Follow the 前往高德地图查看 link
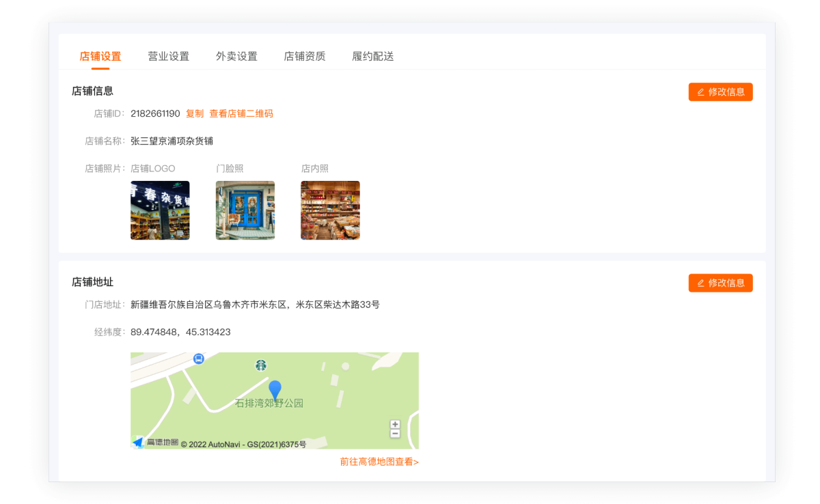This screenshot has width=820, height=504. point(379,462)
